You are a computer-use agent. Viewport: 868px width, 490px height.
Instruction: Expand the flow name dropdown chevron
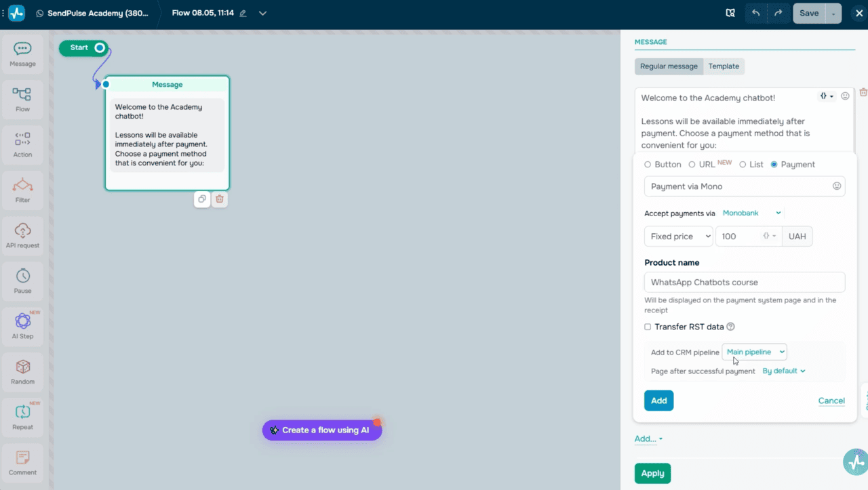263,14
